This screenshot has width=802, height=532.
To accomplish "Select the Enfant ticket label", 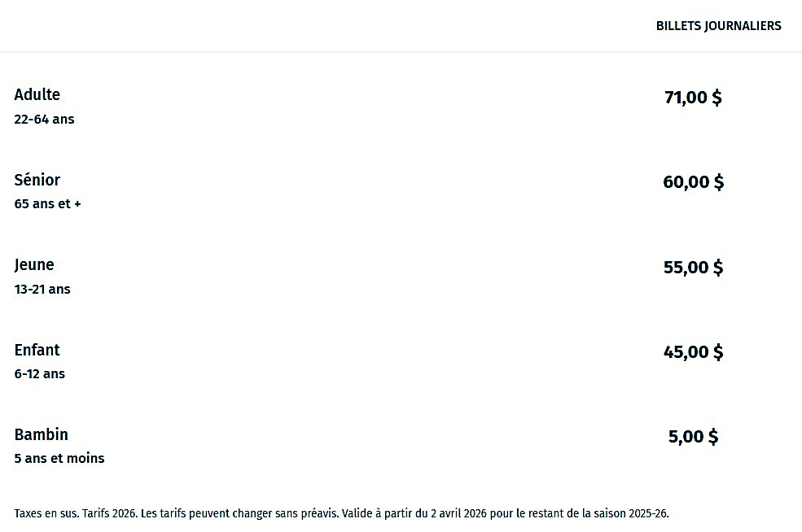I will pos(37,350).
